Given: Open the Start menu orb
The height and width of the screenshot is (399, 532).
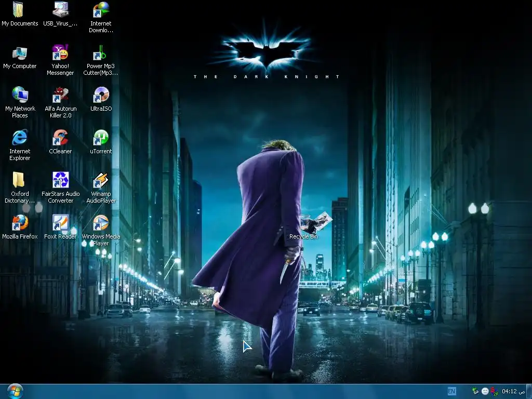Looking at the screenshot, I should coord(15,391).
